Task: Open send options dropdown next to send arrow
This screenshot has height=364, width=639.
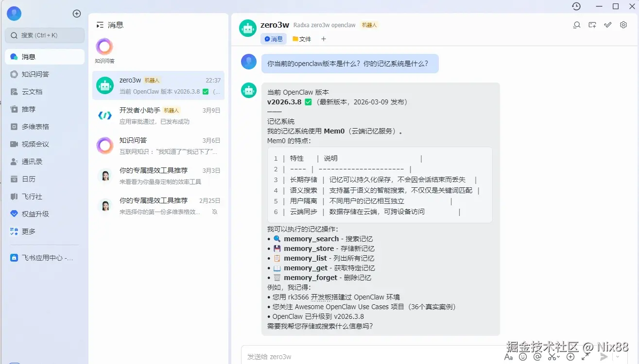Action: click(x=618, y=357)
